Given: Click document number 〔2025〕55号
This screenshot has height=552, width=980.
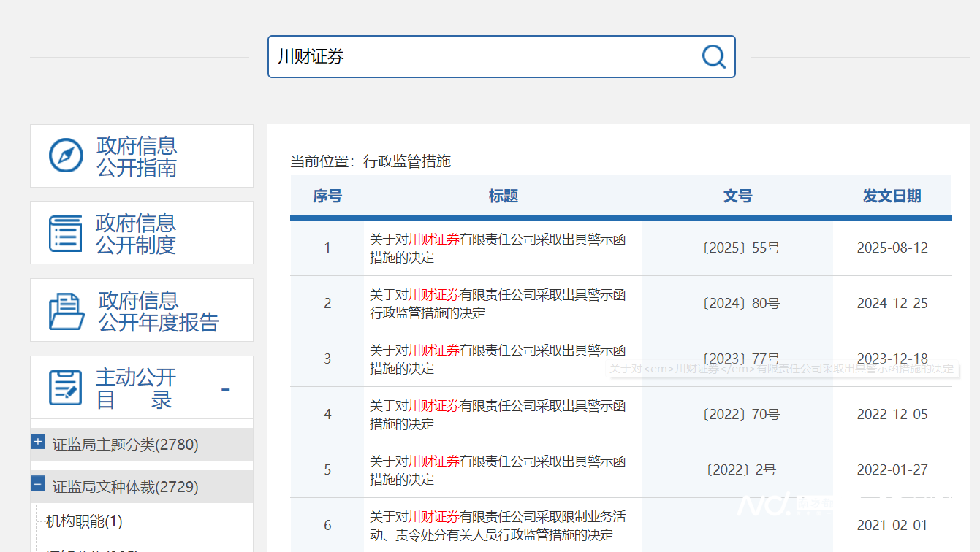Looking at the screenshot, I should (x=740, y=248).
